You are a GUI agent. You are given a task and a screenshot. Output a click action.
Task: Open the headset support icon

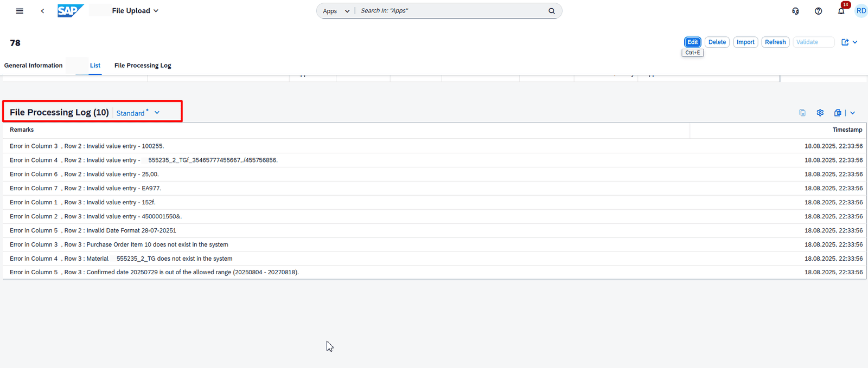(795, 11)
